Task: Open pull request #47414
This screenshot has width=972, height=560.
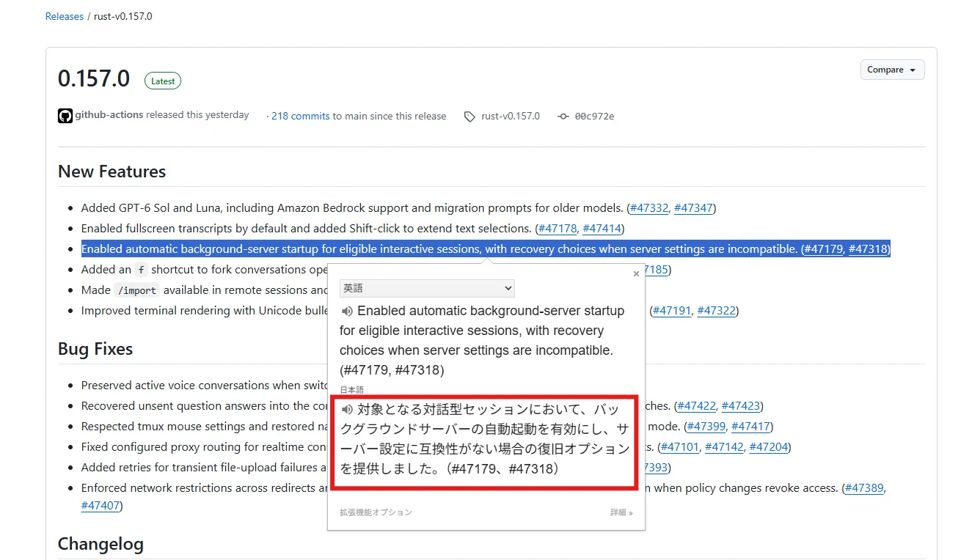Action: pyautogui.click(x=602, y=229)
